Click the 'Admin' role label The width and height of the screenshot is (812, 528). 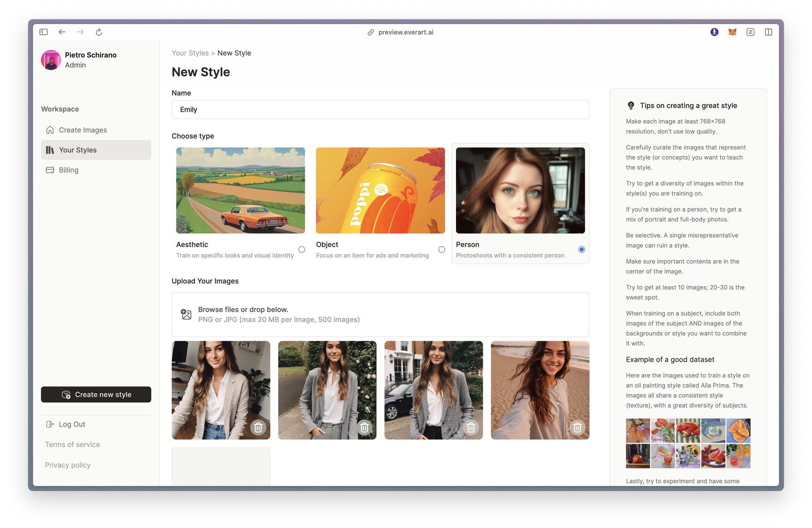(x=75, y=65)
